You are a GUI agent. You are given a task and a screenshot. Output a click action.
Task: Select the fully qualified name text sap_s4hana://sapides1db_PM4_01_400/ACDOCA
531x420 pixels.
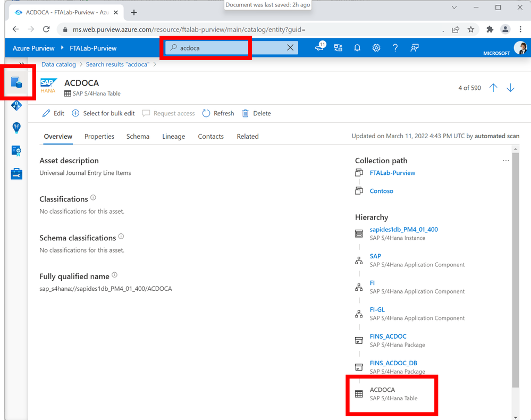click(x=106, y=289)
